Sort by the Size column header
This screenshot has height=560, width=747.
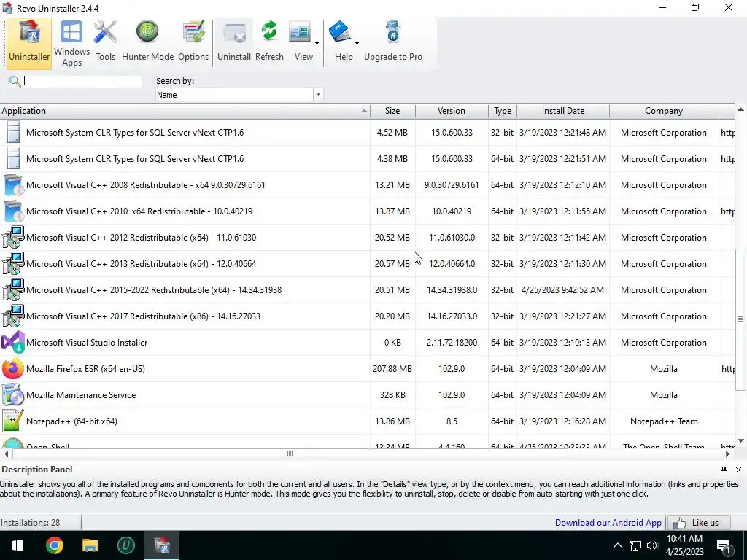point(392,111)
